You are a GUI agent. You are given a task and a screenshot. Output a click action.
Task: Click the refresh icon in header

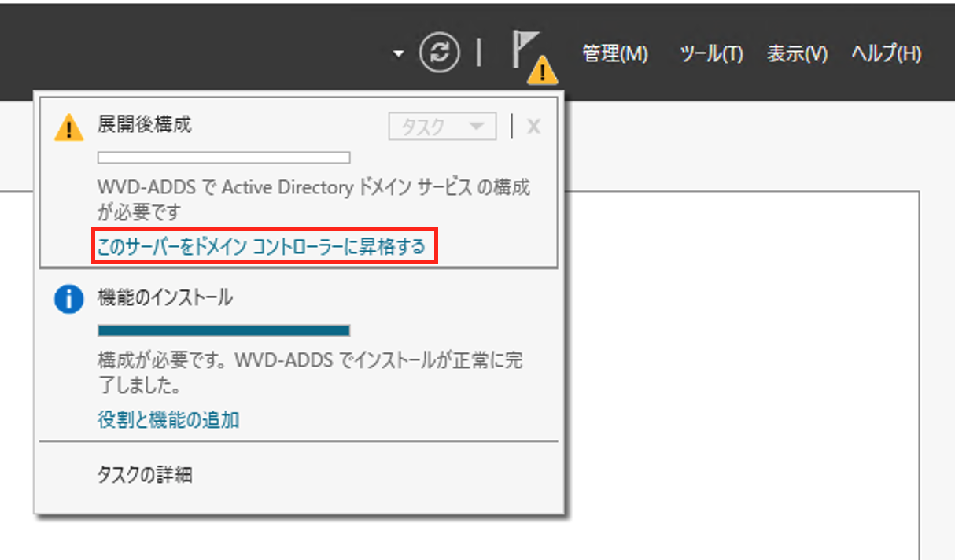pos(441,53)
